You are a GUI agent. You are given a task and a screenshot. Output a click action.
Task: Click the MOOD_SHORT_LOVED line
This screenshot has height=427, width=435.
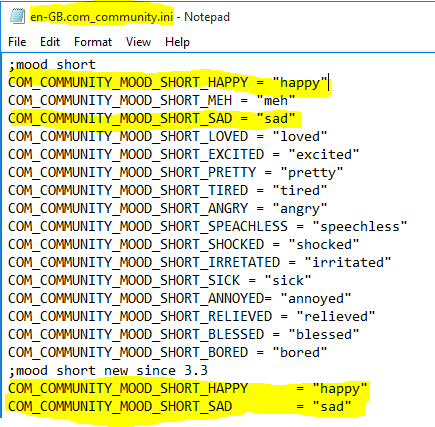point(168,136)
